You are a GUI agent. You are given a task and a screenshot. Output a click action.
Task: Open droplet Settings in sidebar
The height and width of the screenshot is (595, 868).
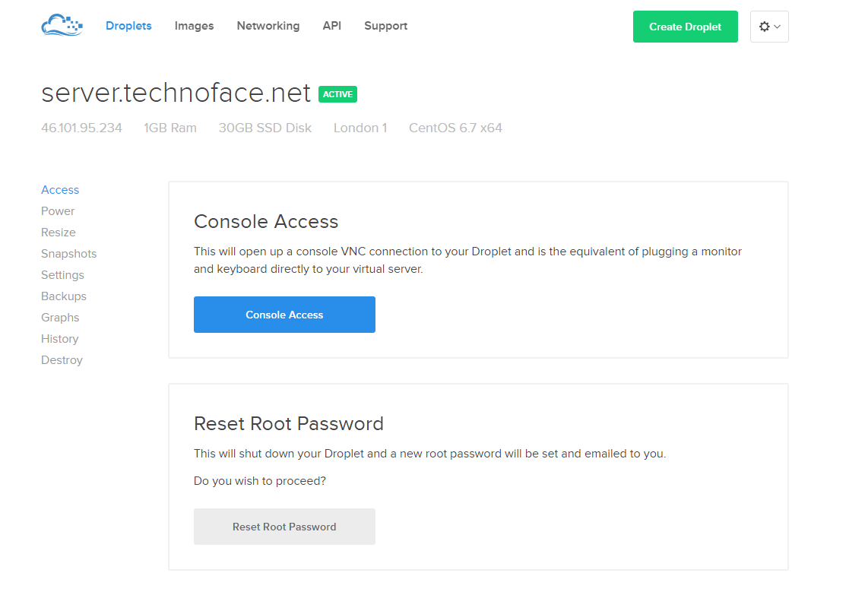pyautogui.click(x=62, y=275)
